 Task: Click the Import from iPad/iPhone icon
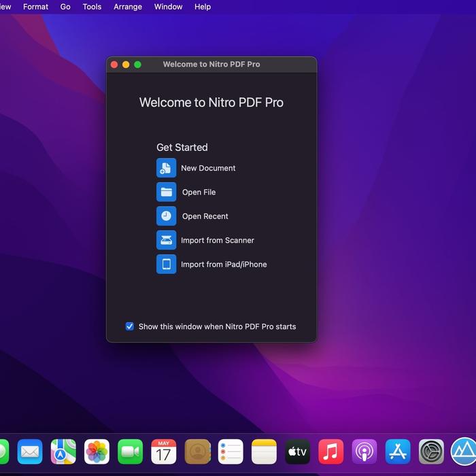tap(166, 264)
